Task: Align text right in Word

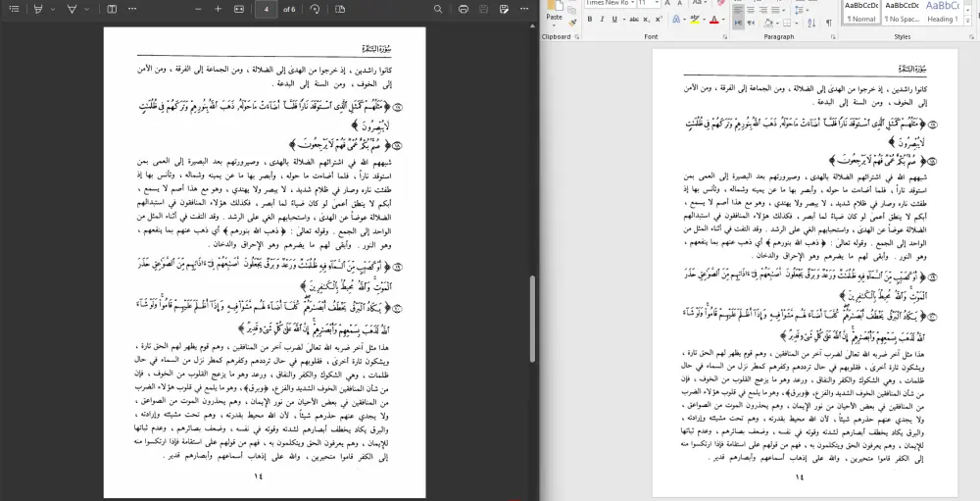Action: [763, 10]
